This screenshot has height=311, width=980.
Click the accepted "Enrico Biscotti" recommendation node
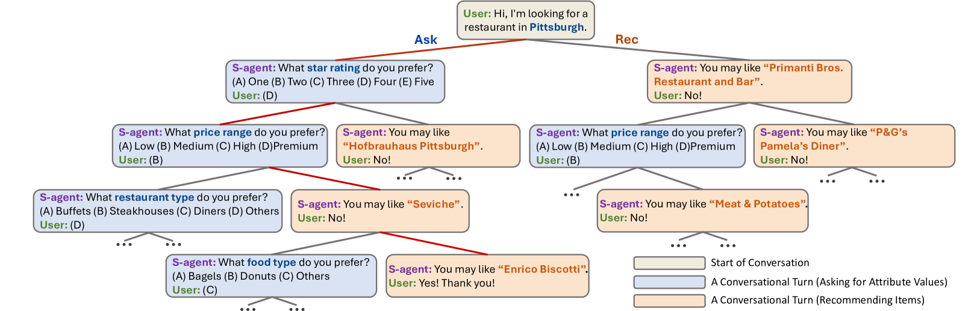click(487, 276)
